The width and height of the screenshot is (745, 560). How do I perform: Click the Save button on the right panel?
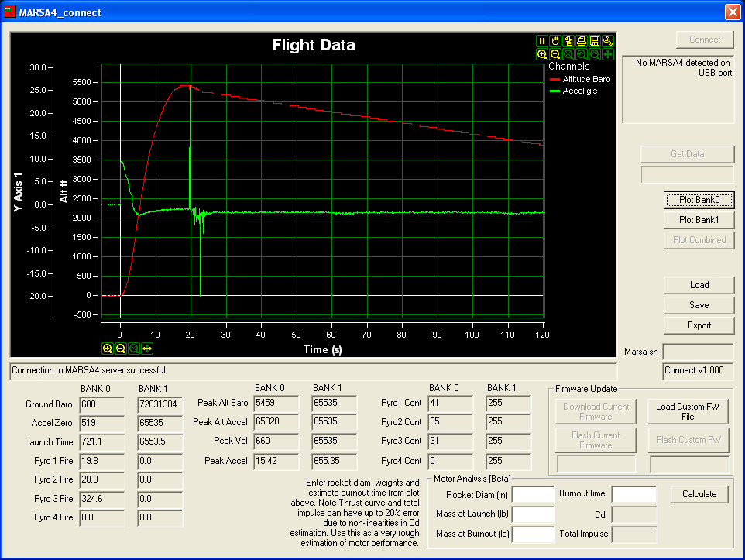click(699, 305)
